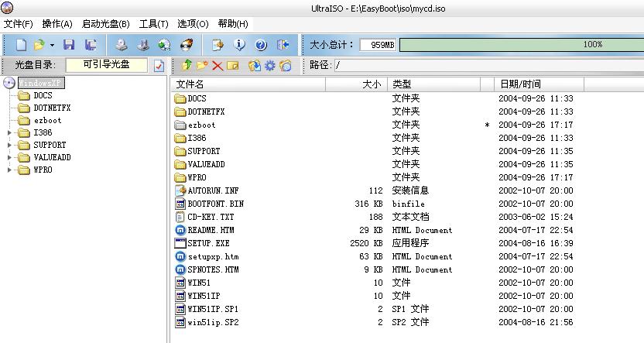Sort by the 类型 column header
Screen dimensions: 644x343
433,84
